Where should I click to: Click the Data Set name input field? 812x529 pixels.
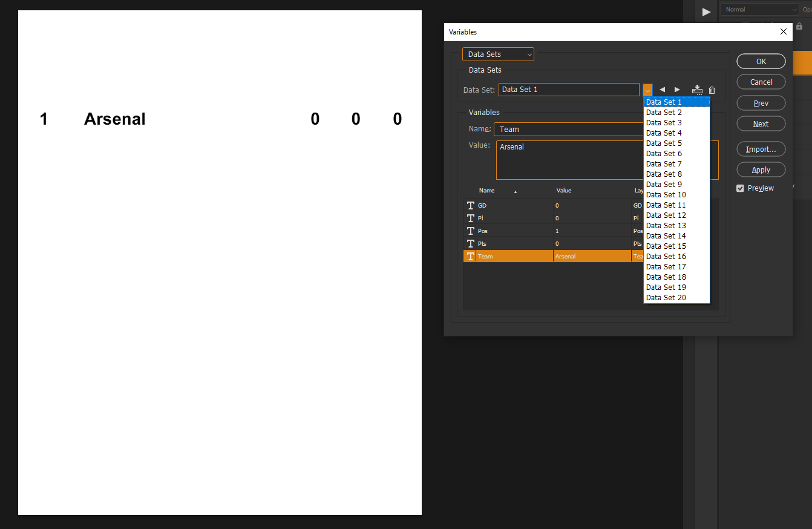click(x=569, y=90)
